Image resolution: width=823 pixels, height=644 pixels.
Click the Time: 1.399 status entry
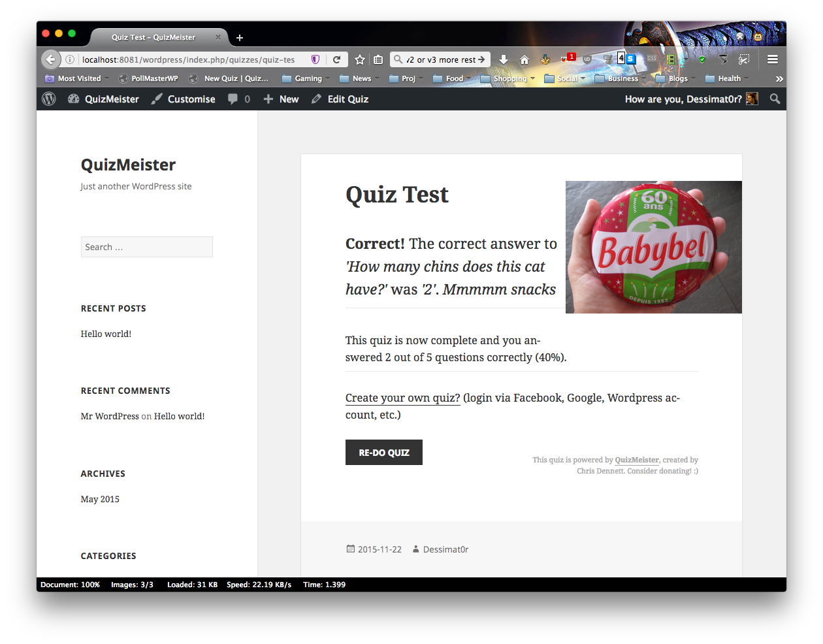(324, 585)
